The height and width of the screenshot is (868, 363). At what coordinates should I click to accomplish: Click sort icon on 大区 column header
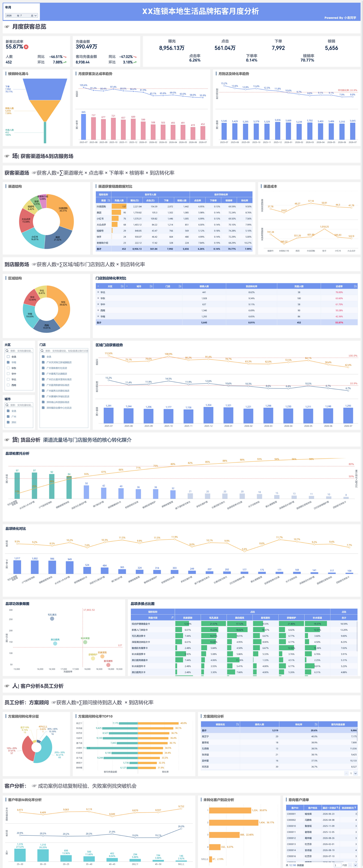click(x=122, y=286)
